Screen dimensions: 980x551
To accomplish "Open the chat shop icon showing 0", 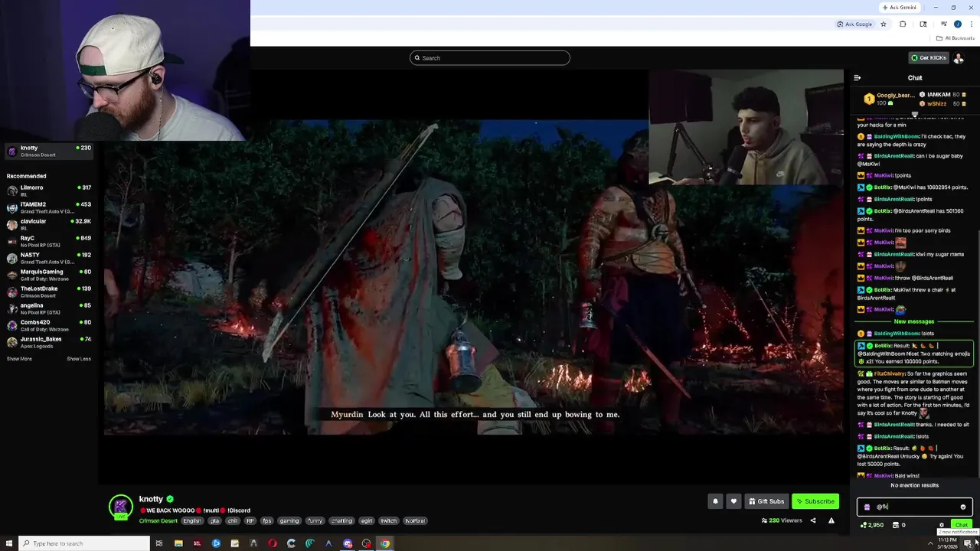I will [900, 525].
